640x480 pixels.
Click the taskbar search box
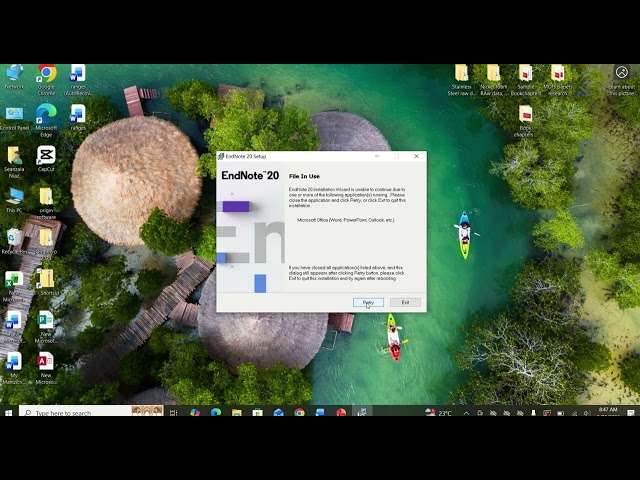[91, 412]
